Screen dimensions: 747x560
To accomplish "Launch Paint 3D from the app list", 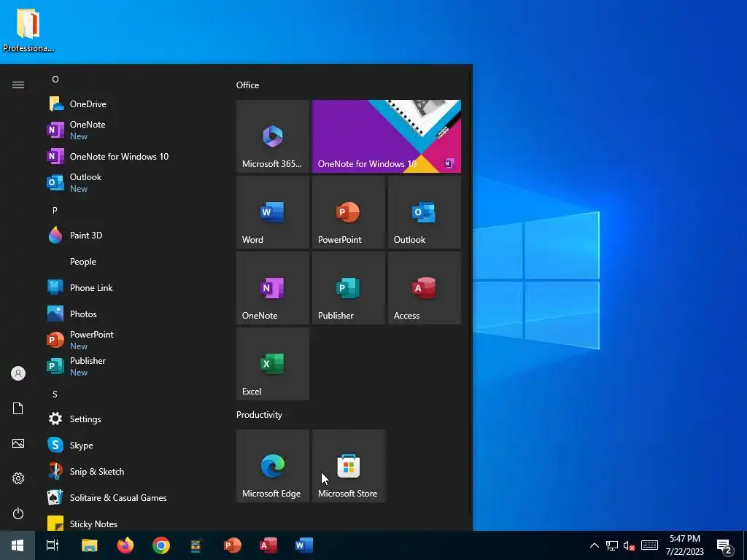I will (133, 236).
